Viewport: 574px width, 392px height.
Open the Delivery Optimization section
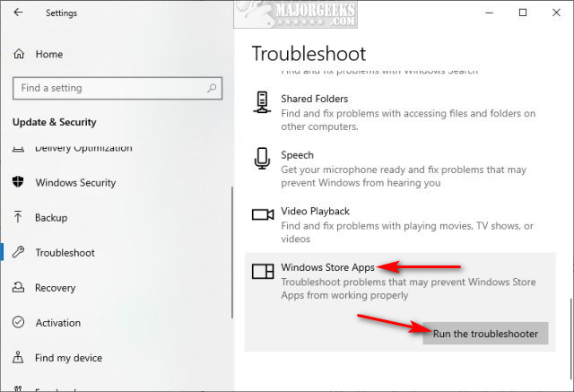[x=83, y=148]
